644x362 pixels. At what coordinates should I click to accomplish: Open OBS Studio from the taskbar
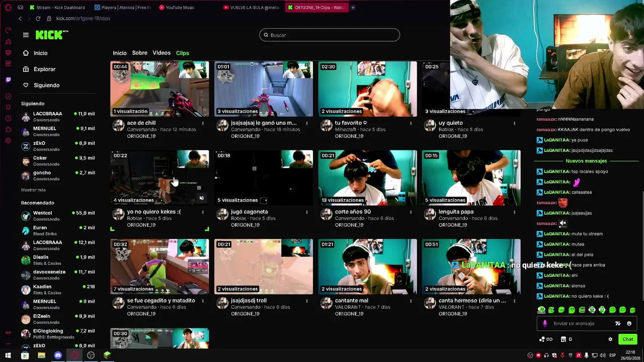pos(91,355)
